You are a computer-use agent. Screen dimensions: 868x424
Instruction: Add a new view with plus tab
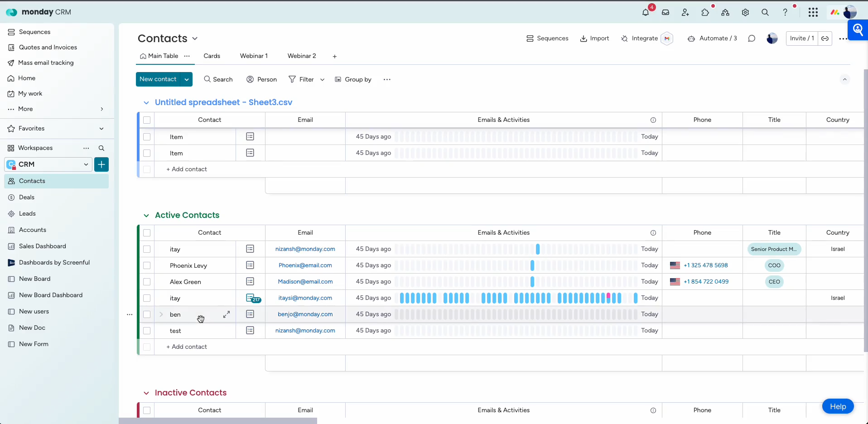pyautogui.click(x=334, y=57)
